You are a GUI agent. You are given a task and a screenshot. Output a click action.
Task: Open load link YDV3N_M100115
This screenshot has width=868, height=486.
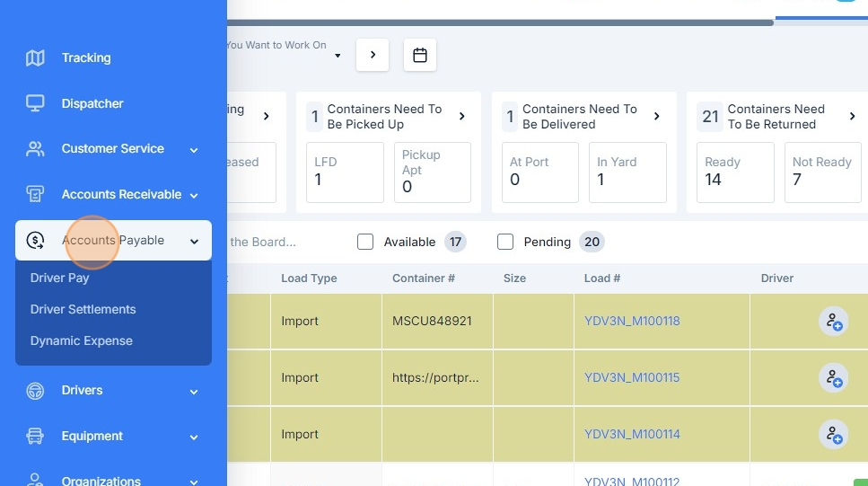click(632, 377)
